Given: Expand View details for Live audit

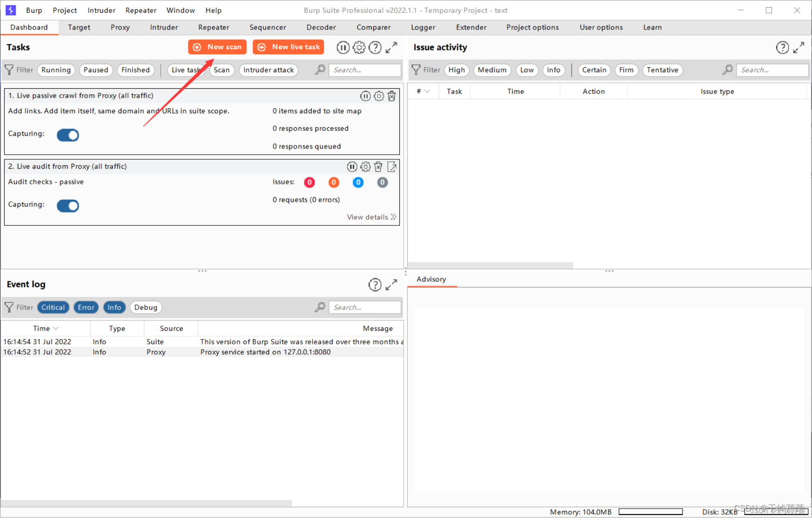Looking at the screenshot, I should [x=371, y=217].
